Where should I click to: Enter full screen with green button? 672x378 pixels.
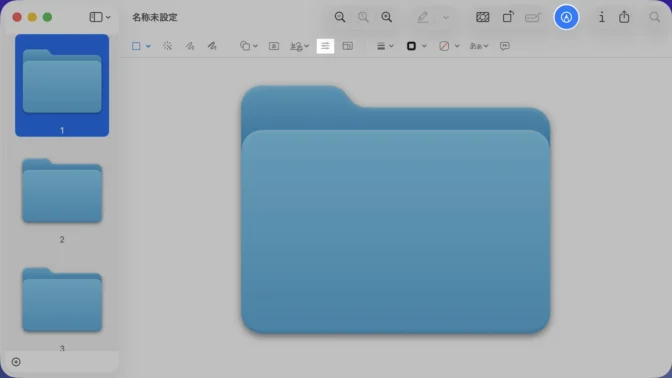[48, 17]
